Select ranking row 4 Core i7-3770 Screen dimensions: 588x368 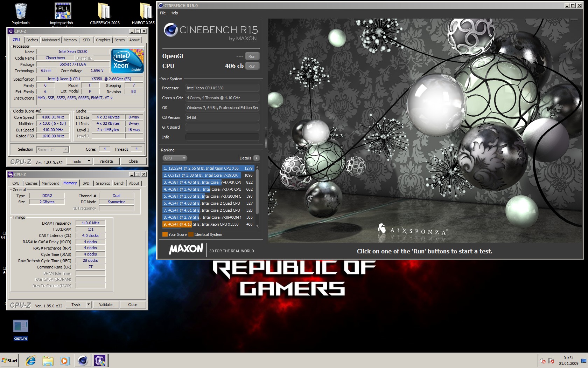pyautogui.click(x=208, y=189)
